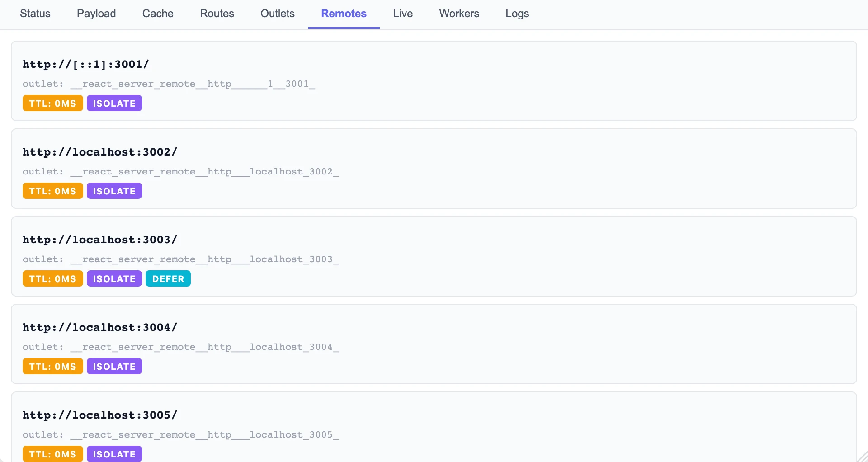Click the ISOLATE badge on the [::1]:3001 remote

point(114,104)
